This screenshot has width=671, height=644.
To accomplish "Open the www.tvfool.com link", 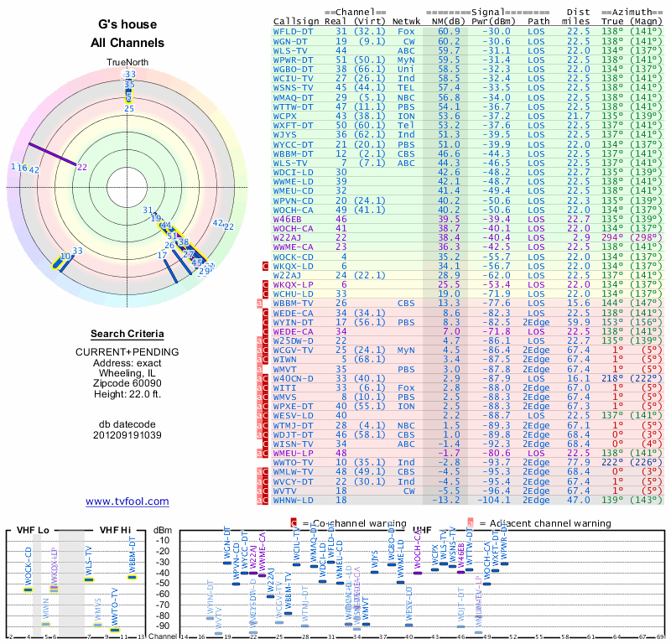I will pyautogui.click(x=127, y=501).
